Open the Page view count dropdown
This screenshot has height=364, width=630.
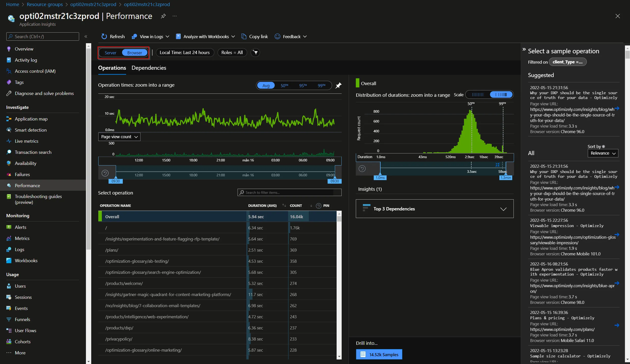click(119, 137)
